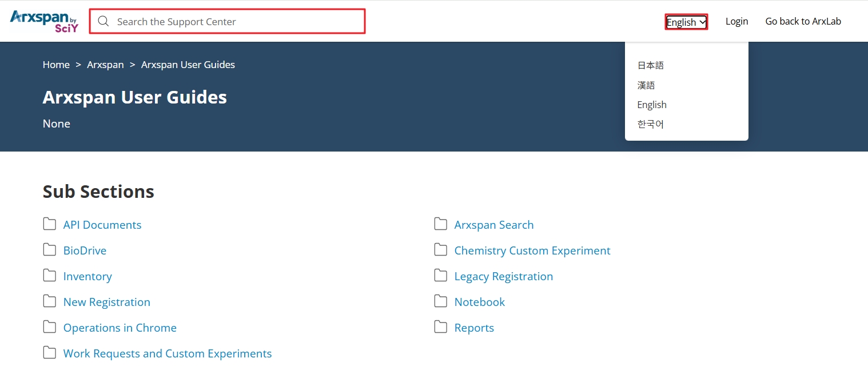Open Chemistry Custom Experiment section
The width and height of the screenshot is (868, 378).
(x=532, y=250)
